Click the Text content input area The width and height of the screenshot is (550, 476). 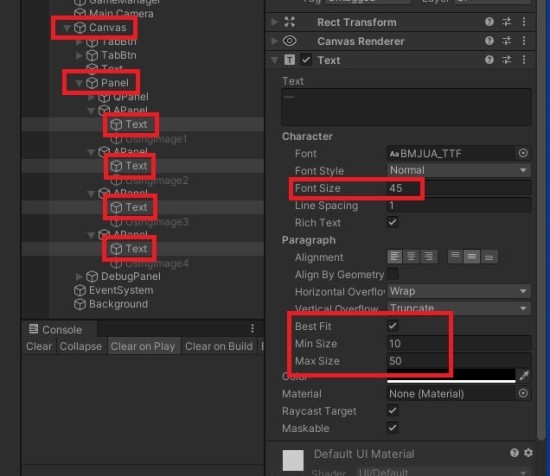pyautogui.click(x=406, y=107)
